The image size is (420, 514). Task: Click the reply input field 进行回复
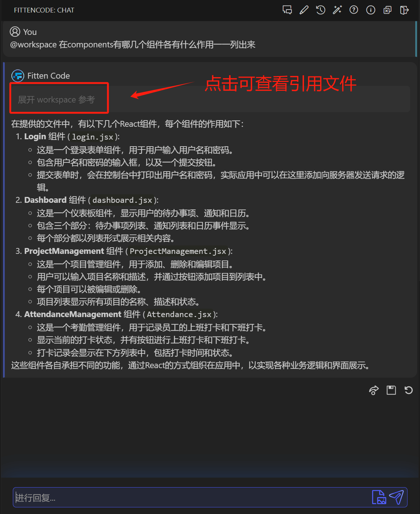pyautogui.click(x=191, y=497)
